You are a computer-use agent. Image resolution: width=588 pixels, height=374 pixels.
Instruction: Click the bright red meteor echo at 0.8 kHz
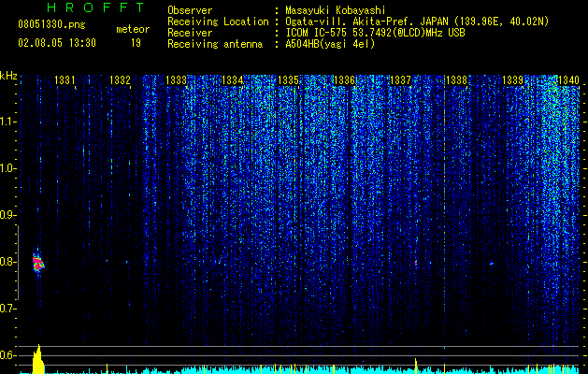38,263
